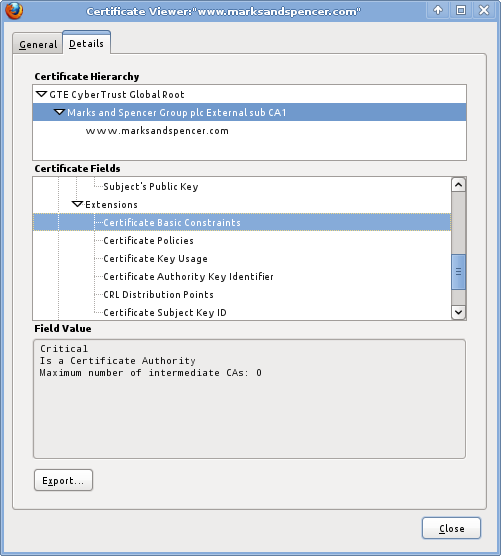Select Certificate Authority Key Identifier field
Image resolution: width=501 pixels, height=556 pixels.
coord(242,277)
